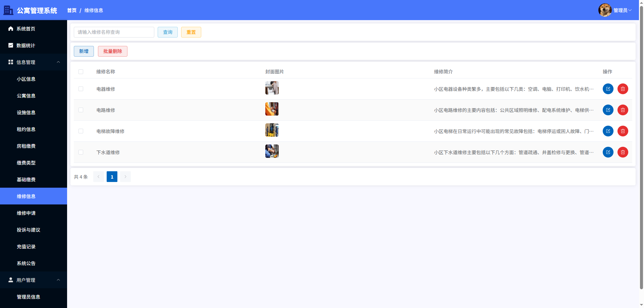Click the chart icon beside 数据统计
This screenshot has height=308, width=644.
coord(11,45)
